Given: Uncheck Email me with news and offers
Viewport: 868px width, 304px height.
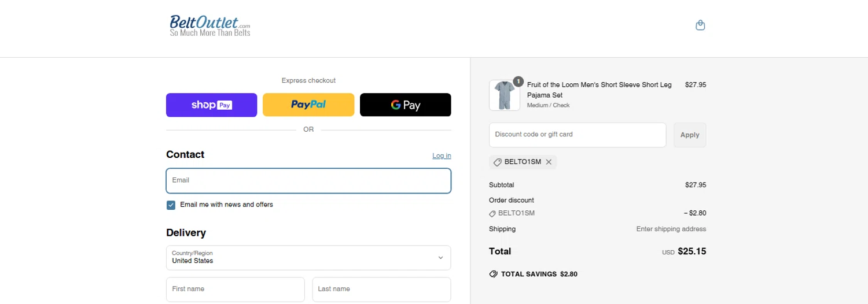Looking at the screenshot, I should 171,205.
